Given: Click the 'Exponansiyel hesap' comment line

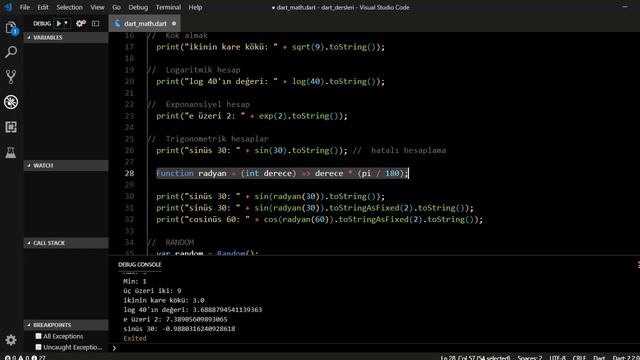Looking at the screenshot, I should 198,104.
